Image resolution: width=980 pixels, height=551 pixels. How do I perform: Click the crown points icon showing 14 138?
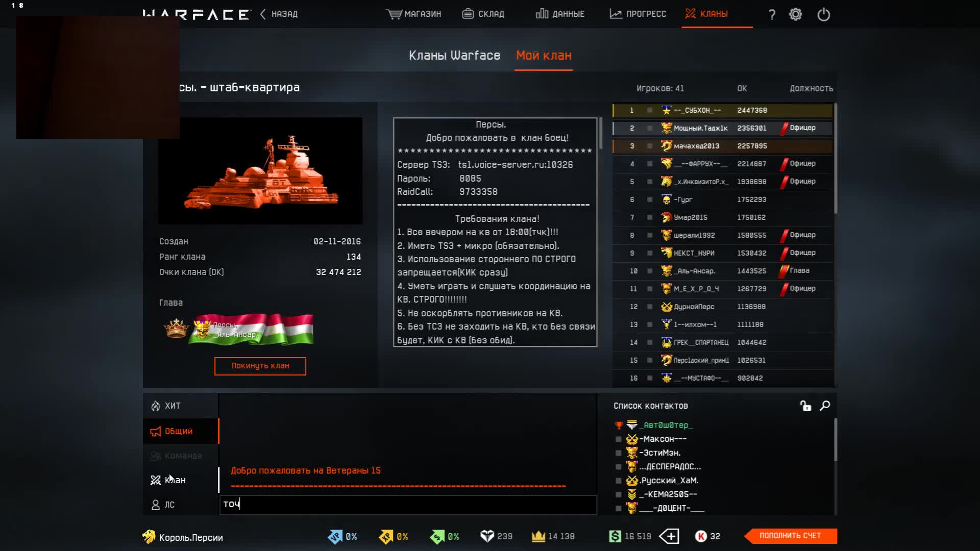(x=538, y=536)
